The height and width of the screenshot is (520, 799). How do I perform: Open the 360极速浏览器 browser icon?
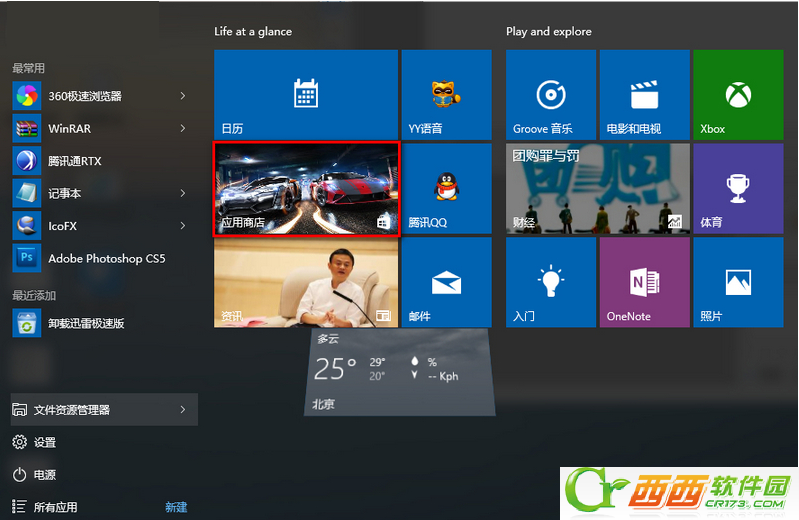coord(26,96)
